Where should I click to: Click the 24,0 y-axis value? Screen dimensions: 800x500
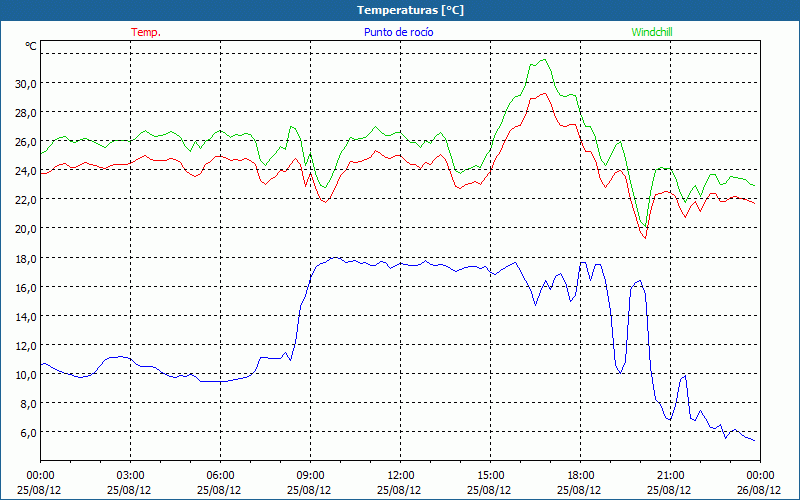(26, 171)
